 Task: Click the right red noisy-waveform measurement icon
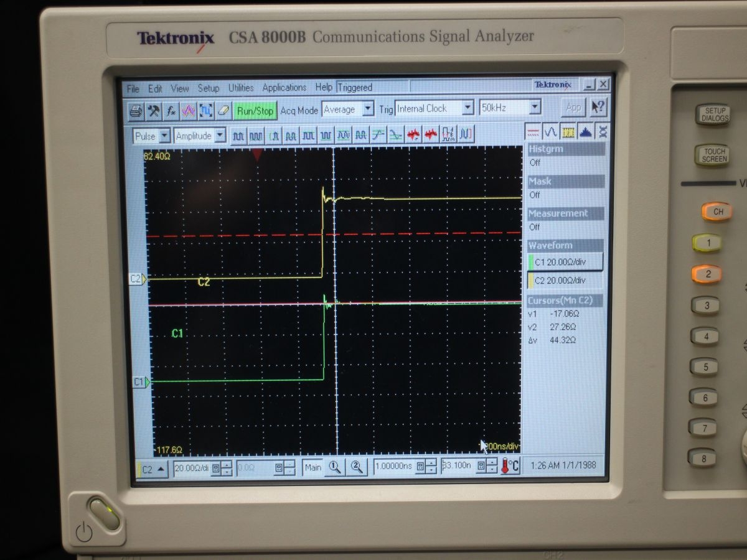point(431,134)
